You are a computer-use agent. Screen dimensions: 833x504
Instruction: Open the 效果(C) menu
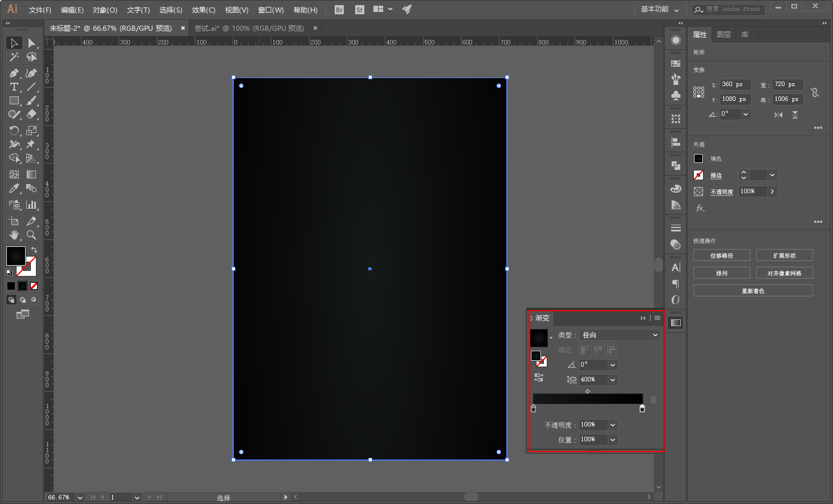pos(204,10)
